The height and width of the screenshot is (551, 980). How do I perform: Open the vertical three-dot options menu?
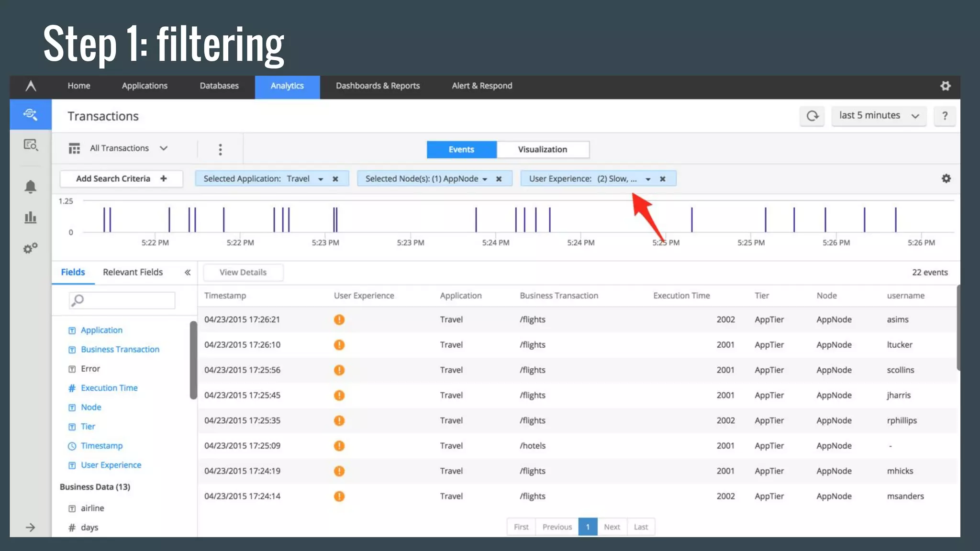coord(220,150)
